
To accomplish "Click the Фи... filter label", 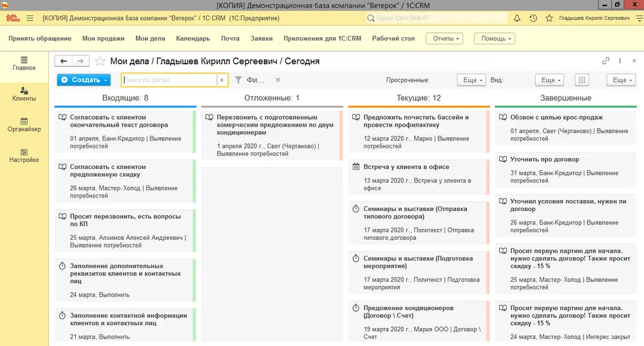I will point(256,80).
